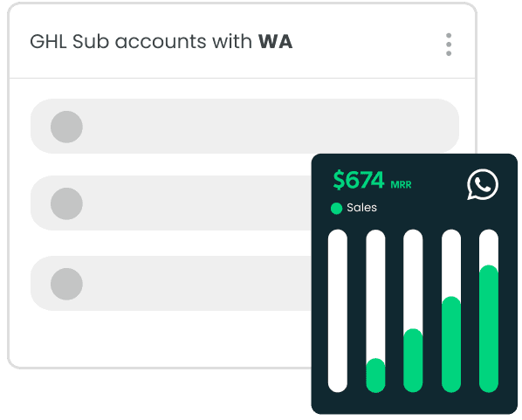Click the fourth bar's green fill
Image resolution: width=522 pixels, height=420 pixels.
pyautogui.click(x=451, y=345)
